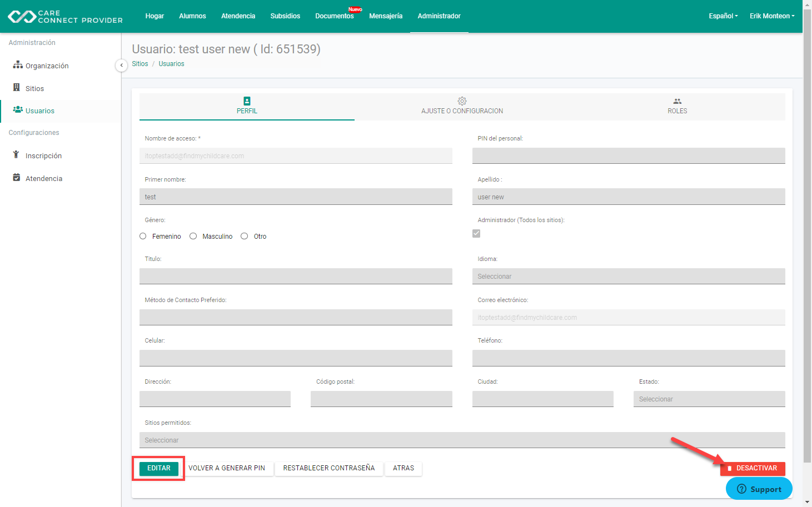Click the Código postal field

point(381,399)
